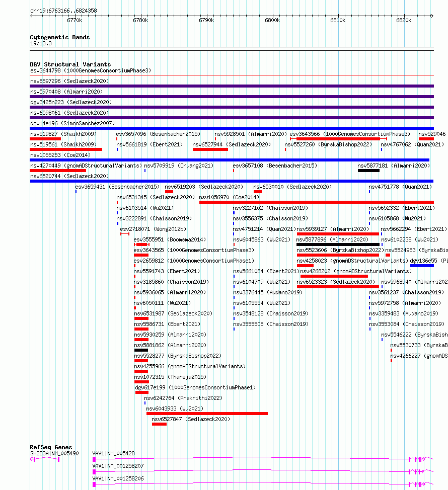448x490 pixels.
Task: Click nsv4767062 (Quan2021) label
Action: [412, 145]
